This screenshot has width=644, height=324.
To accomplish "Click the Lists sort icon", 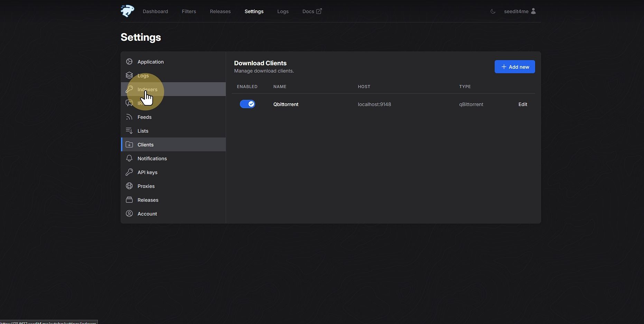I will point(129,131).
